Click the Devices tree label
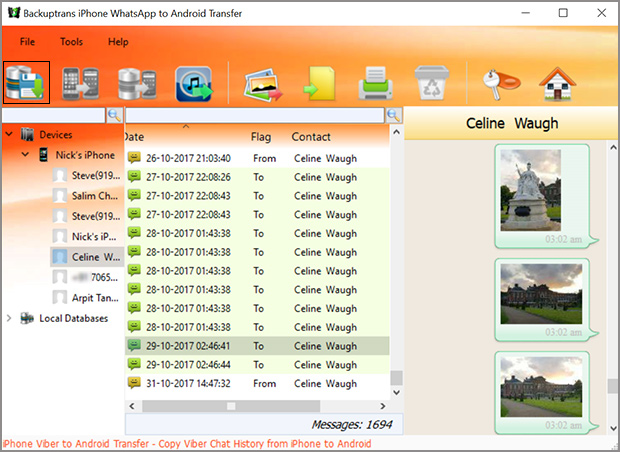 click(x=56, y=135)
